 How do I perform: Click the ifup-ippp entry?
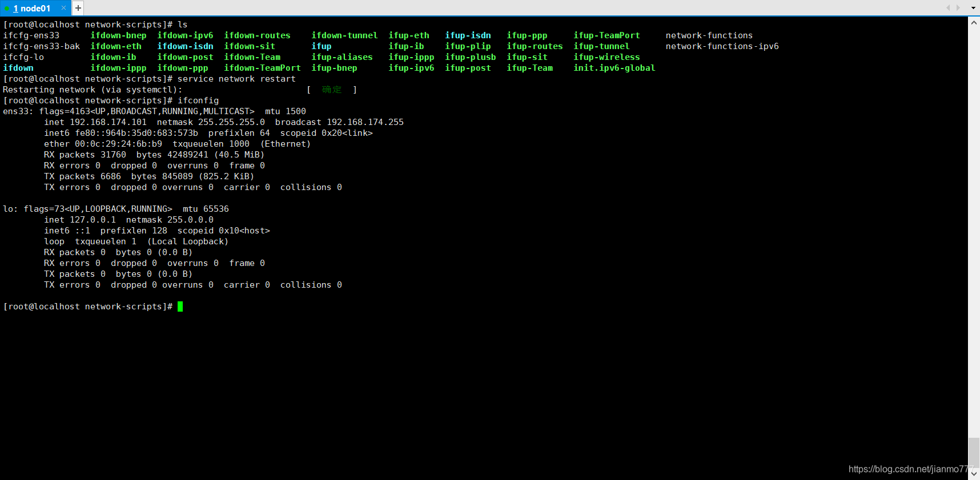[x=411, y=57]
